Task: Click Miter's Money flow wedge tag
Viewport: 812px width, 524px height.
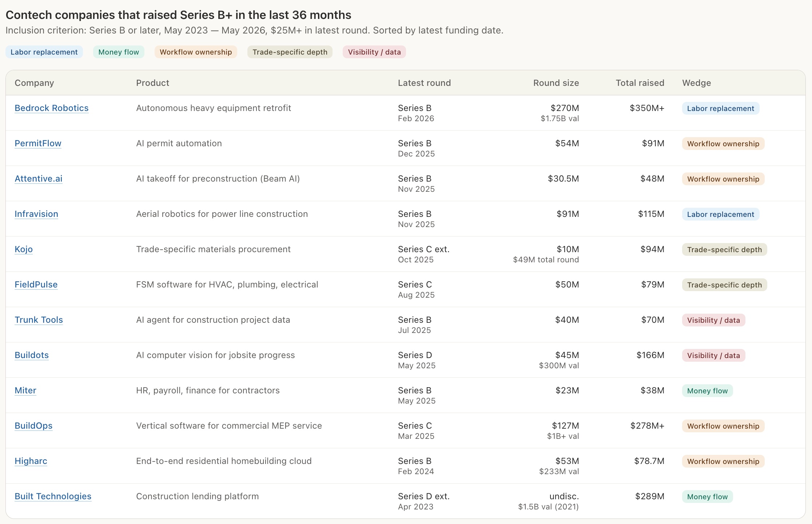Action: tap(707, 391)
